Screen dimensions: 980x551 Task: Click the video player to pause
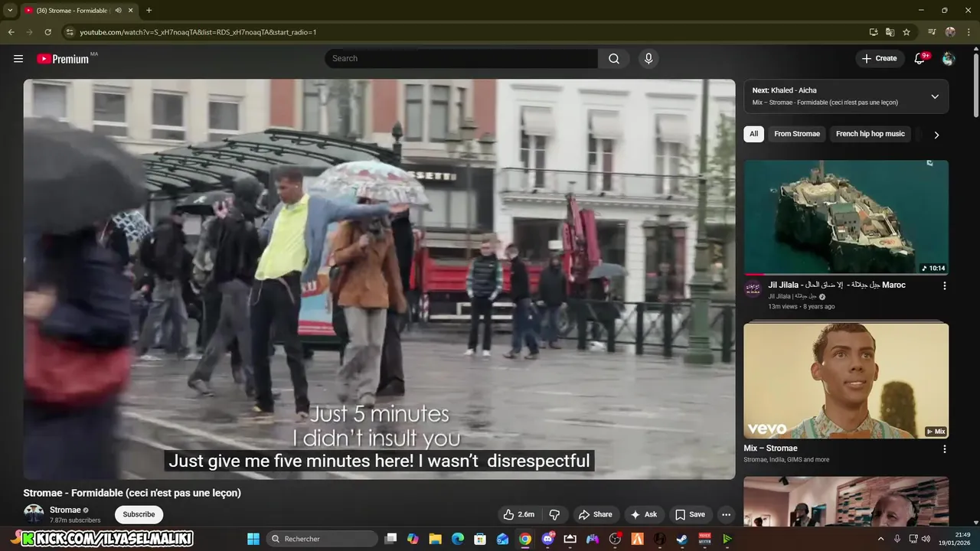(x=379, y=279)
